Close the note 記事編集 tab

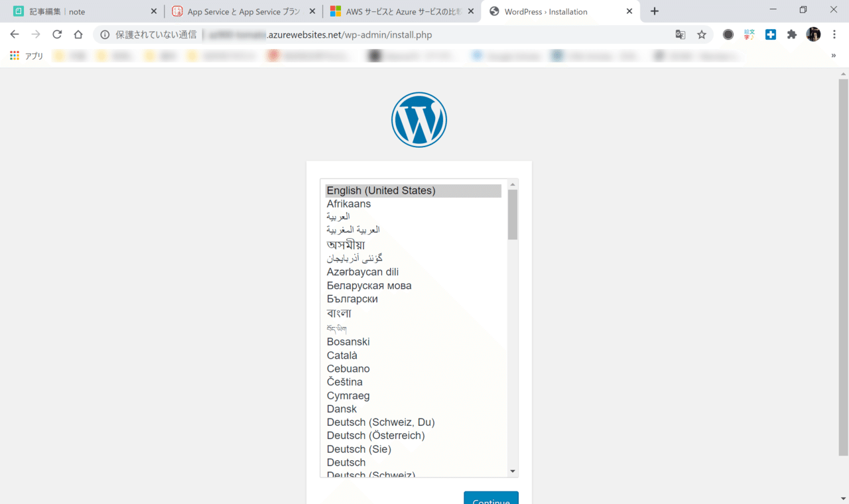[x=154, y=11]
